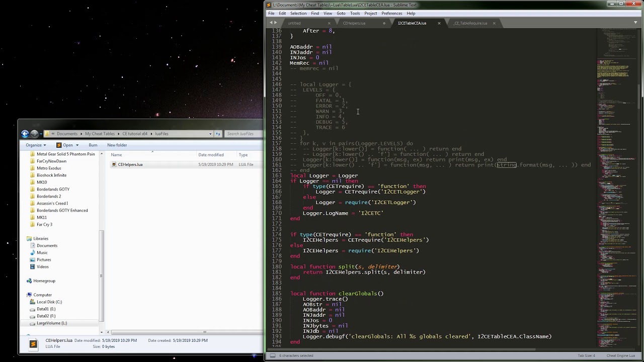The height and width of the screenshot is (362, 644).
Task: Select Metro Exodus folder
Action: (x=49, y=168)
